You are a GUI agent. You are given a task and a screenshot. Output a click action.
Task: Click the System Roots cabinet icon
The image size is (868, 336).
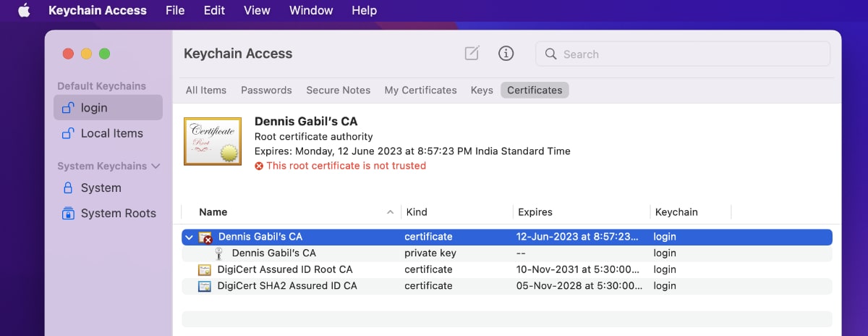[x=68, y=213]
